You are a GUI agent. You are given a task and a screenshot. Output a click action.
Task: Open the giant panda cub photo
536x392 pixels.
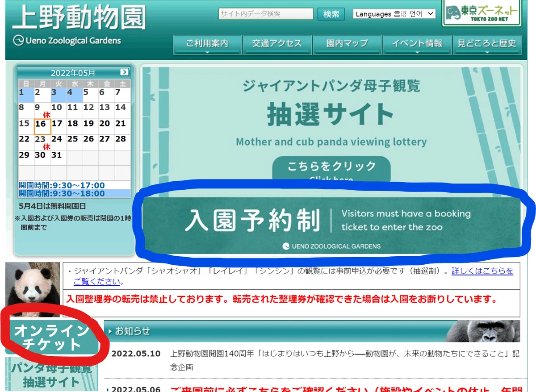click(32, 290)
